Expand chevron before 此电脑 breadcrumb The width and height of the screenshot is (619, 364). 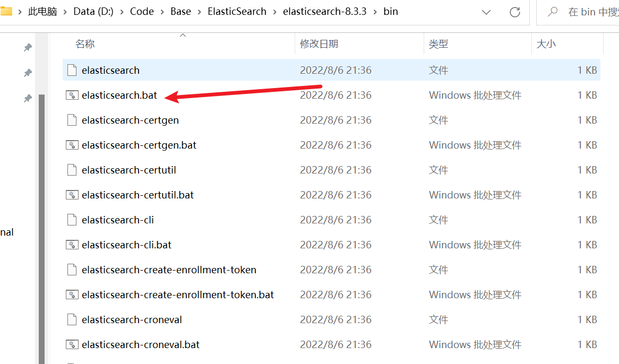click(x=20, y=12)
